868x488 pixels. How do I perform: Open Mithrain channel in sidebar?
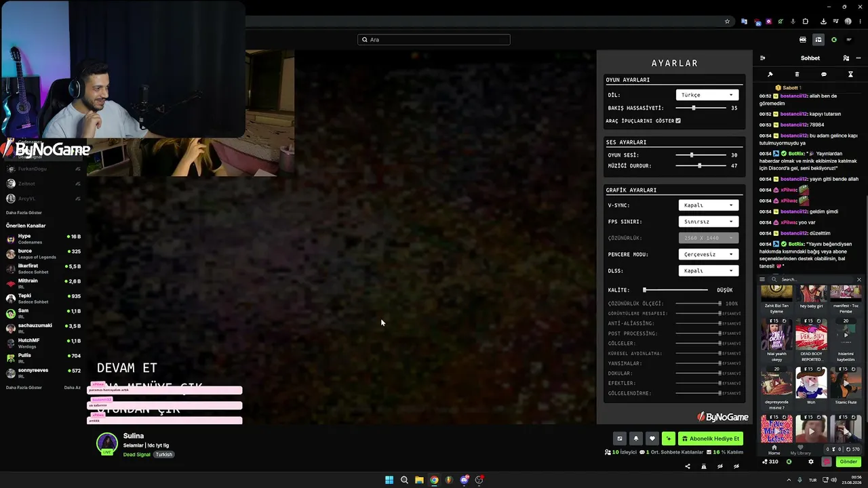tap(43, 283)
